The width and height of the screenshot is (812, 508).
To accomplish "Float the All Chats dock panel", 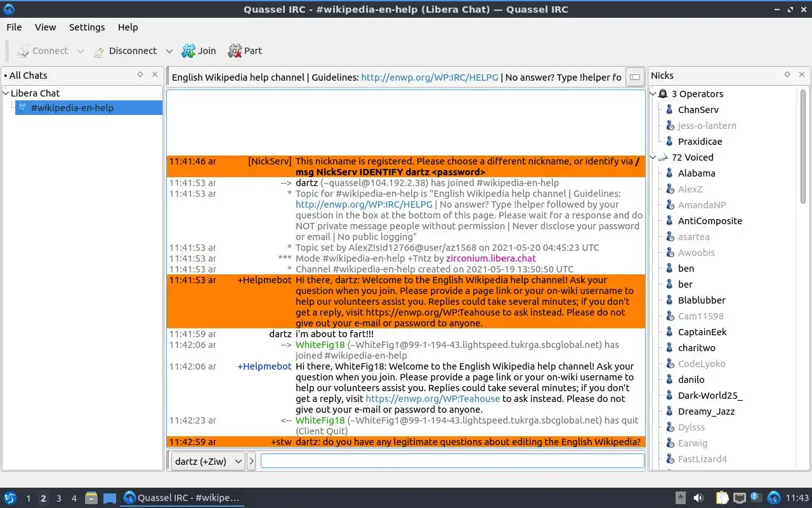I will point(140,75).
